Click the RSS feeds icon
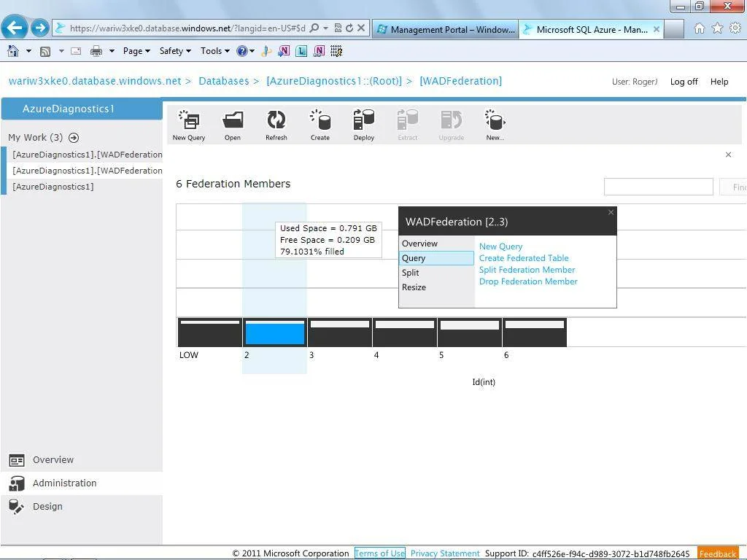Viewport: 747px width, 560px height. tap(45, 52)
